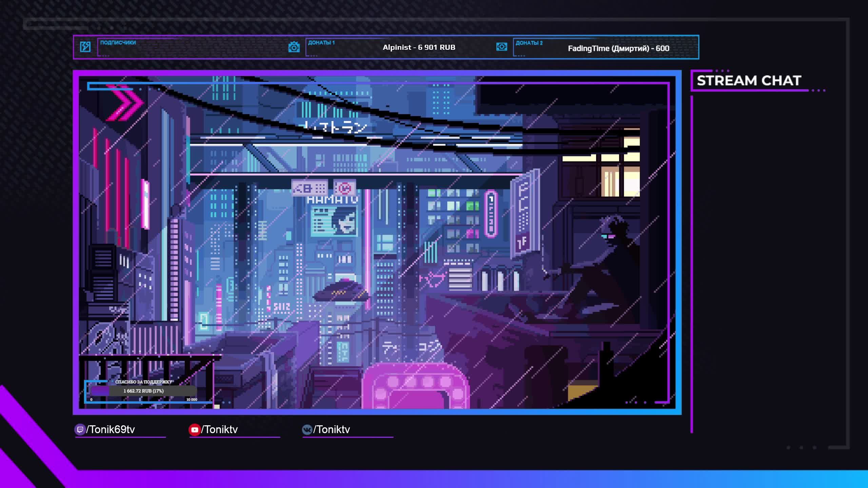Click the lightning bolt subscribers icon
This screenshot has height=488, width=868.
[x=85, y=47]
